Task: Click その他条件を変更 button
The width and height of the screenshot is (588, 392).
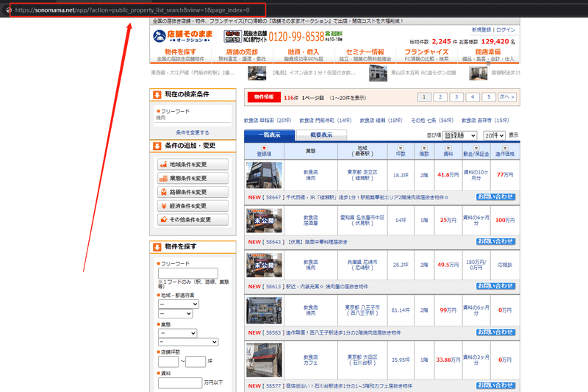Action: tap(193, 219)
